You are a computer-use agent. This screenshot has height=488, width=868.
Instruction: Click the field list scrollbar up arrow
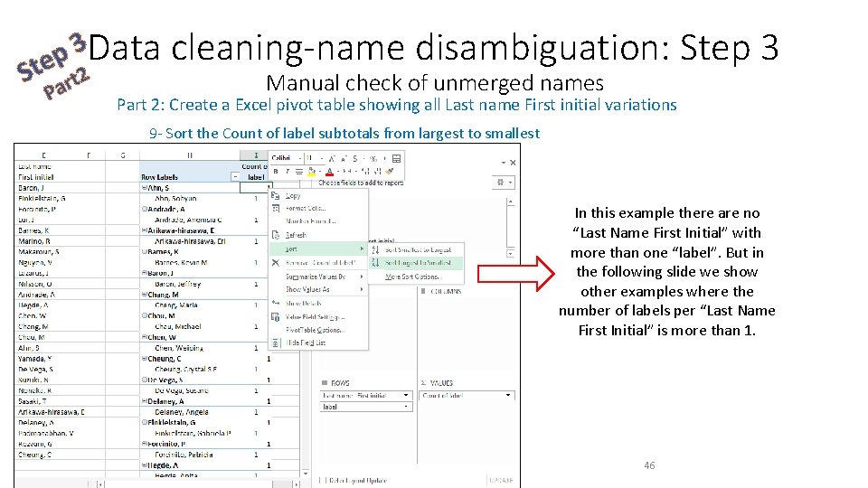[510, 202]
